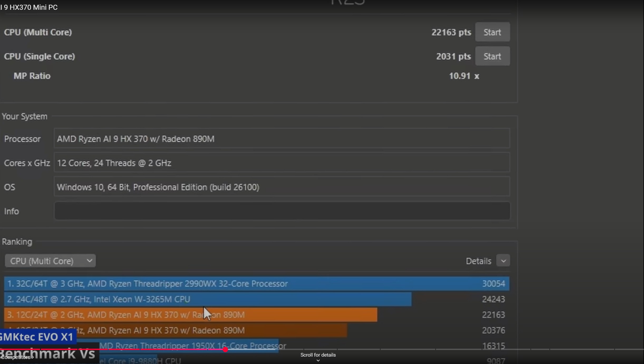The width and height of the screenshot is (644, 364).
Task: Click the Competitors chapter link
Action: (x=17, y=357)
